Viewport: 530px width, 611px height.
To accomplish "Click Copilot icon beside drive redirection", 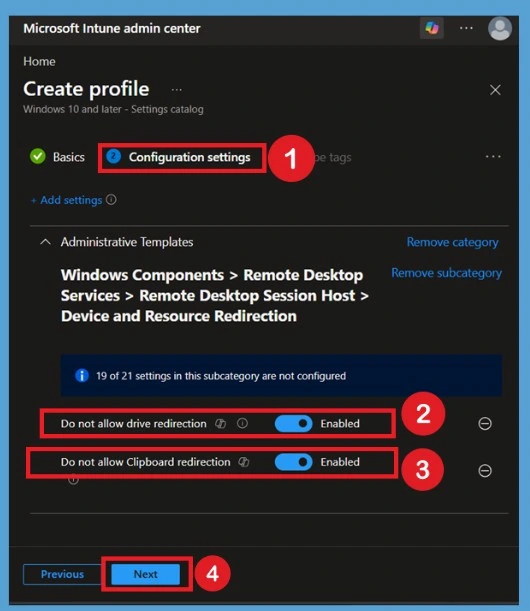I will tap(221, 424).
